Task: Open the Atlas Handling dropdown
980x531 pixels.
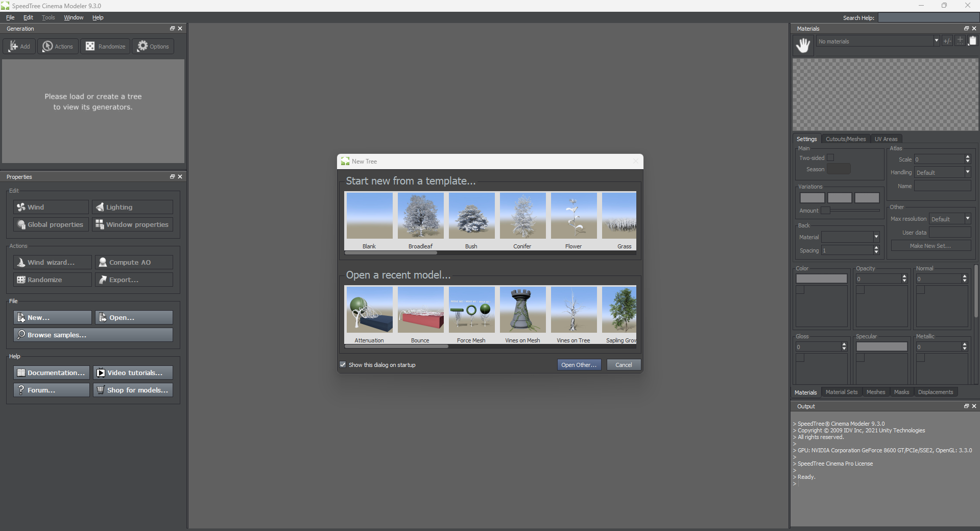Action: [x=942, y=173]
